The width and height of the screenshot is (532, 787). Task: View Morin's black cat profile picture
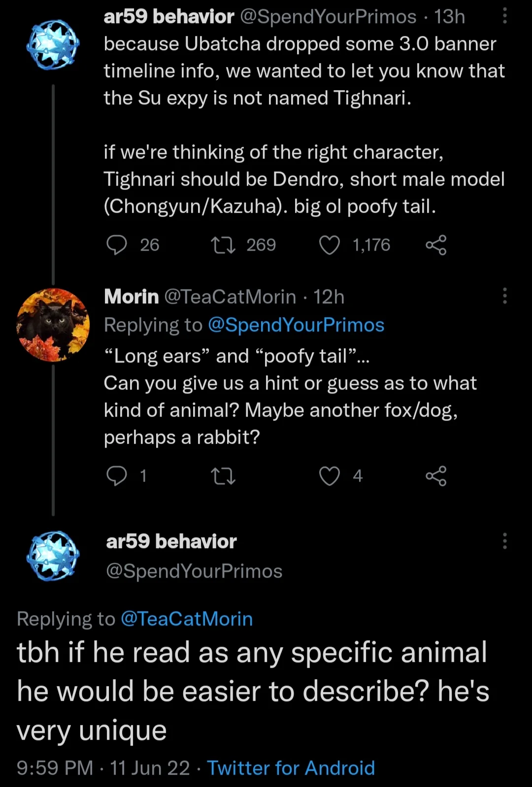(53, 325)
